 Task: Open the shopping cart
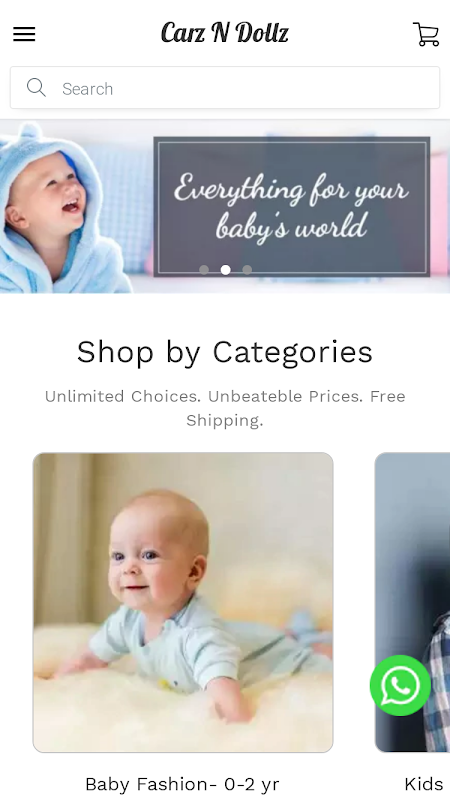[x=426, y=34]
